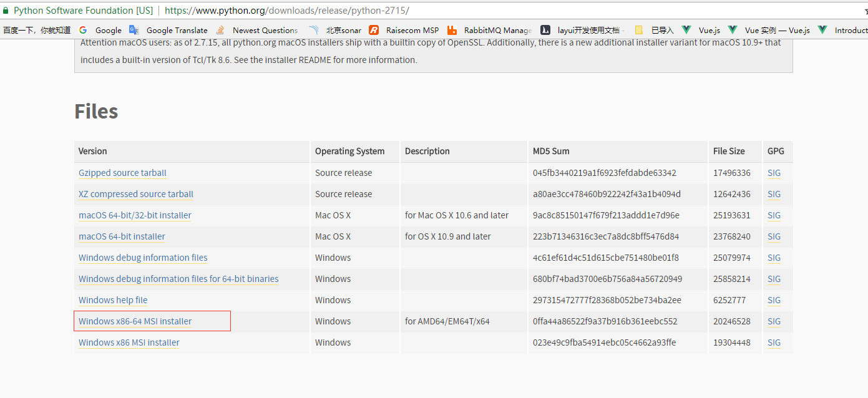Open Windows debug information files link
The image size is (868, 398).
[x=143, y=258]
